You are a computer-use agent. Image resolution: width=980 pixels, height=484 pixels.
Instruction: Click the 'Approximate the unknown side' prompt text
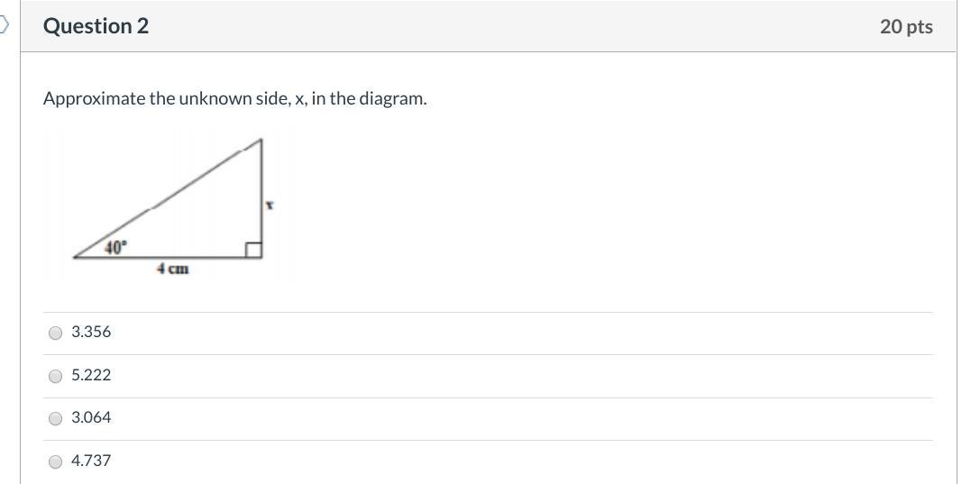pyautogui.click(x=234, y=98)
